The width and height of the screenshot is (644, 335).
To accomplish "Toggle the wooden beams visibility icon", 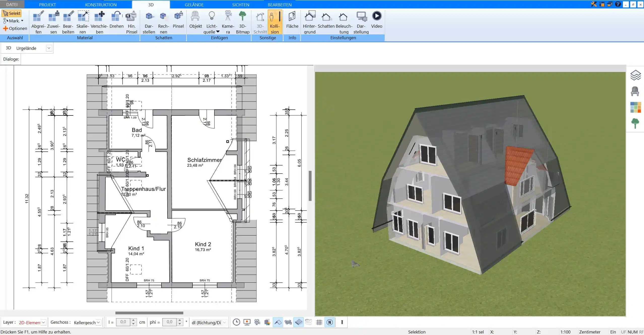I will tap(288, 322).
